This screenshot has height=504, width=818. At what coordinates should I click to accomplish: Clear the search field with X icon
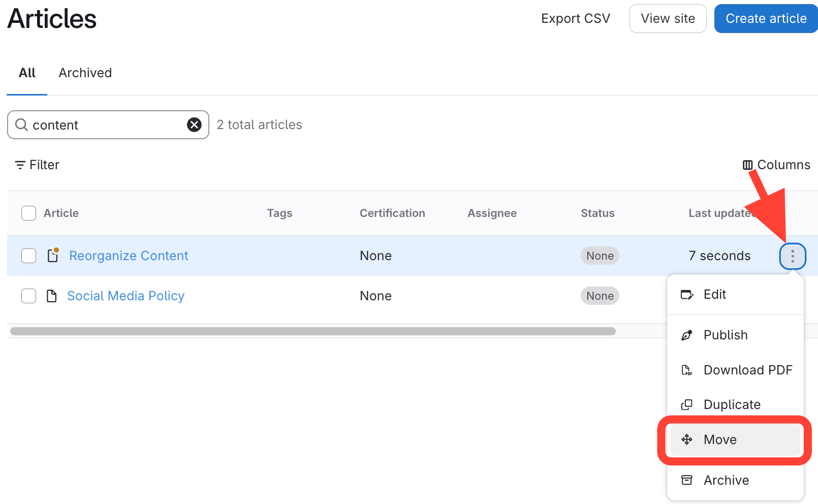click(x=194, y=124)
